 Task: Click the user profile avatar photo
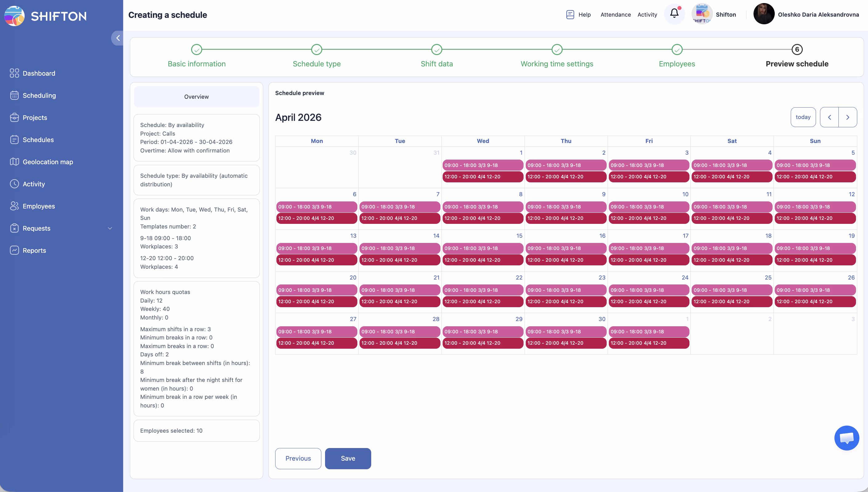point(764,14)
